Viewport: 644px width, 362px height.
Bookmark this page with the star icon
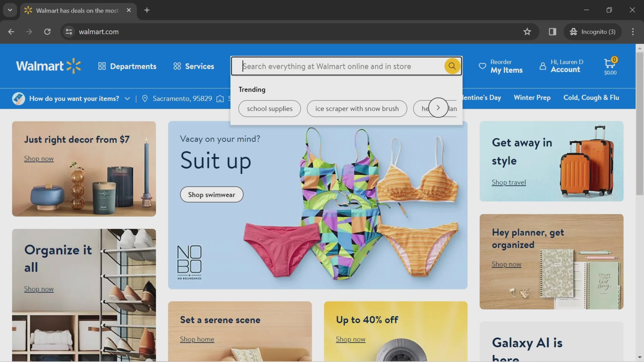[527, 32]
